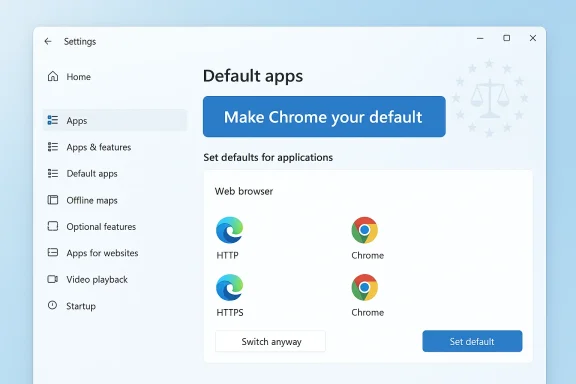
Task: Click the Set default button
Action: pos(472,341)
